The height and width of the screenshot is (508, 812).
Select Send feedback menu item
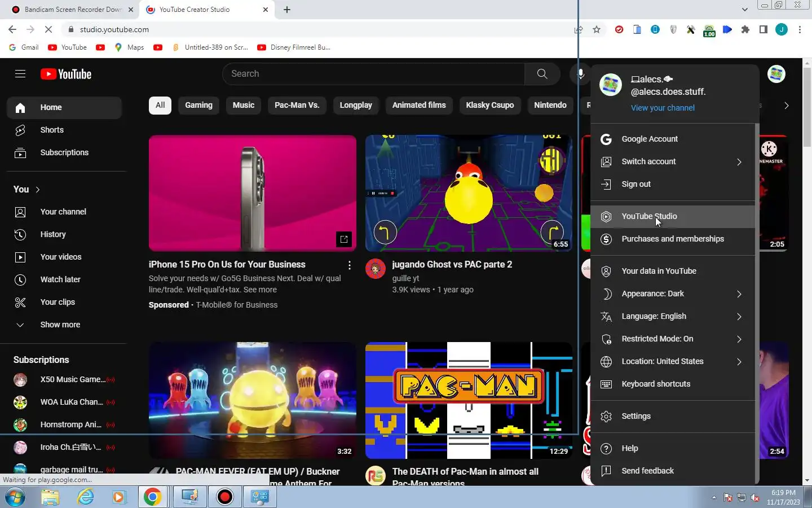click(673, 471)
